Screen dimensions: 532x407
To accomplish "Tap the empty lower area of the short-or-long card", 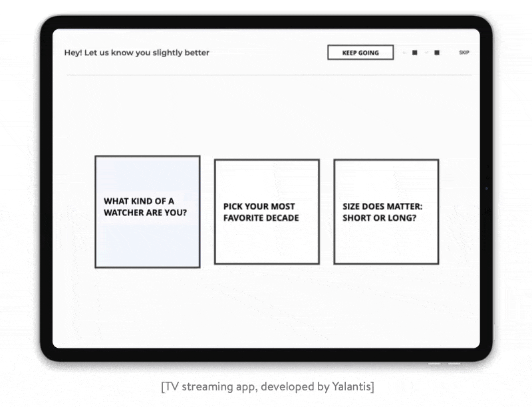I will coord(386,246).
